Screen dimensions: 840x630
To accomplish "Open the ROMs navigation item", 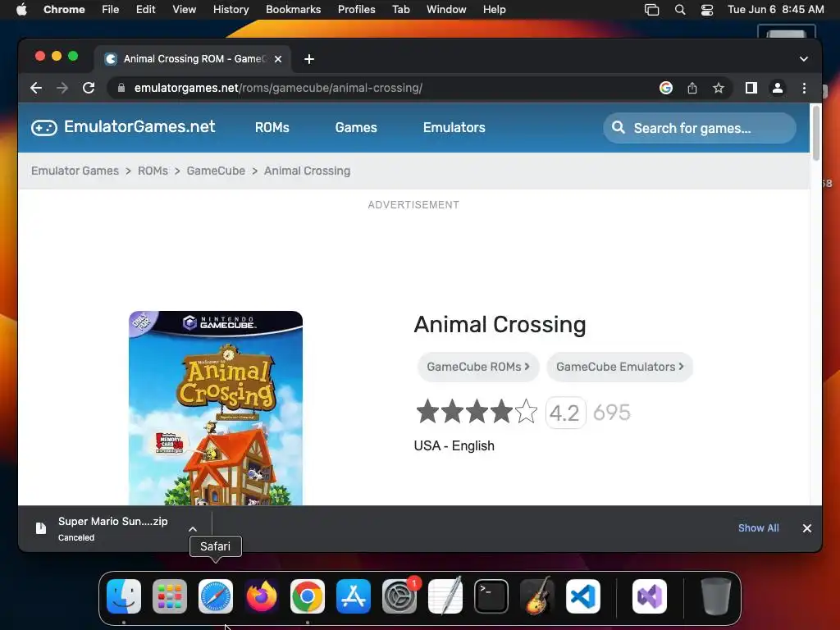I will (272, 127).
